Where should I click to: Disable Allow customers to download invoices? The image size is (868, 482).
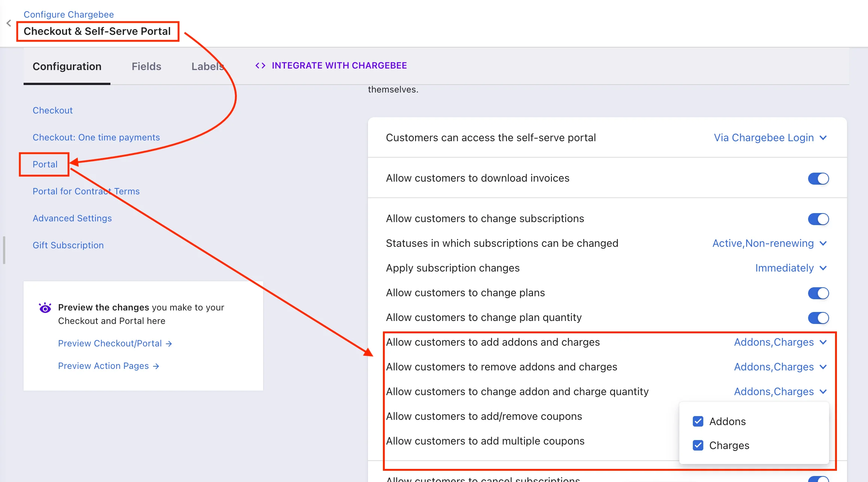click(818, 178)
